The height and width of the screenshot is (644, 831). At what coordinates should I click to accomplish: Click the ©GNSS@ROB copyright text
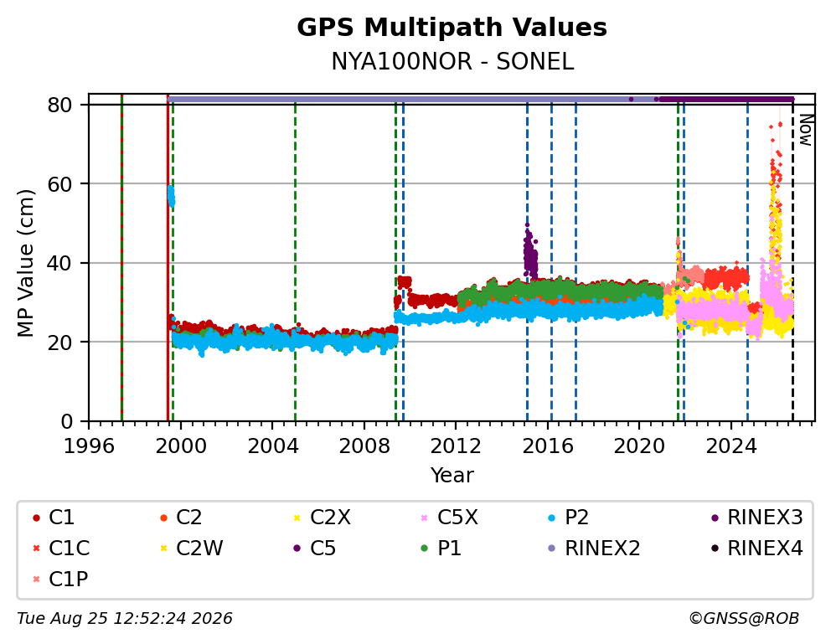click(744, 619)
